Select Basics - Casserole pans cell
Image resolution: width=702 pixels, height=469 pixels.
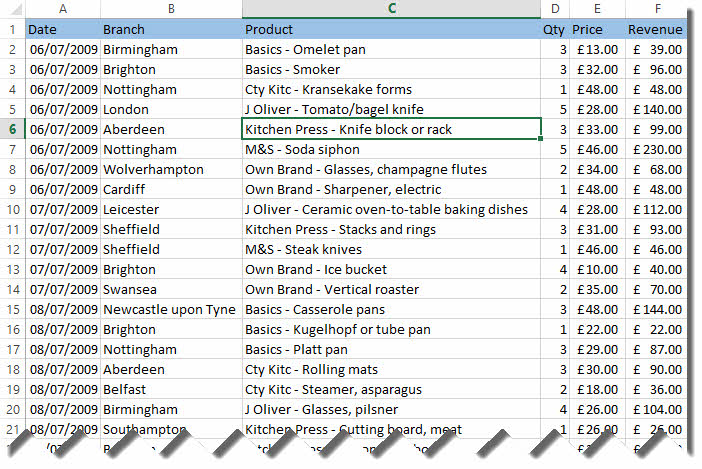pyautogui.click(x=391, y=310)
